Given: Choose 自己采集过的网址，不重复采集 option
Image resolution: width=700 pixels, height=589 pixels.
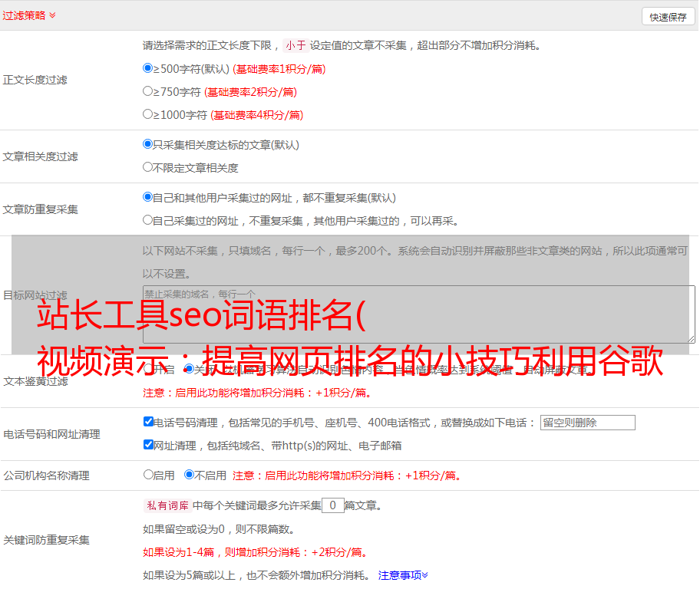Looking at the screenshot, I should 148,220.
